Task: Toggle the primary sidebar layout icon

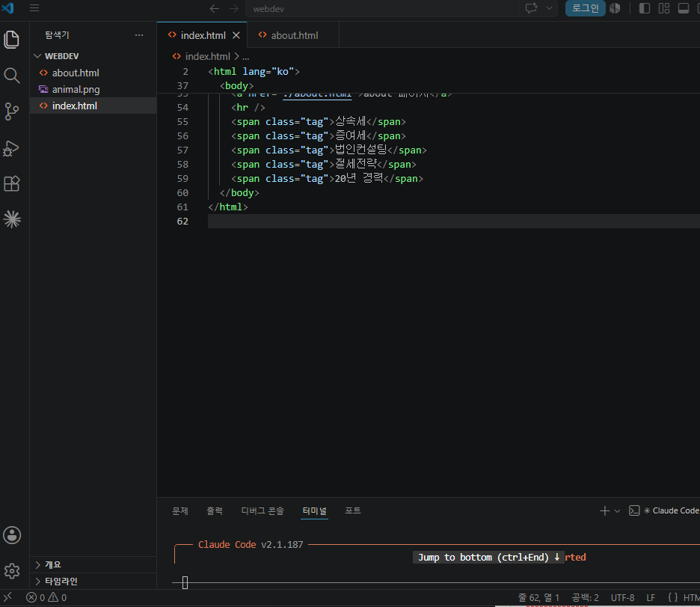Action: click(x=644, y=8)
